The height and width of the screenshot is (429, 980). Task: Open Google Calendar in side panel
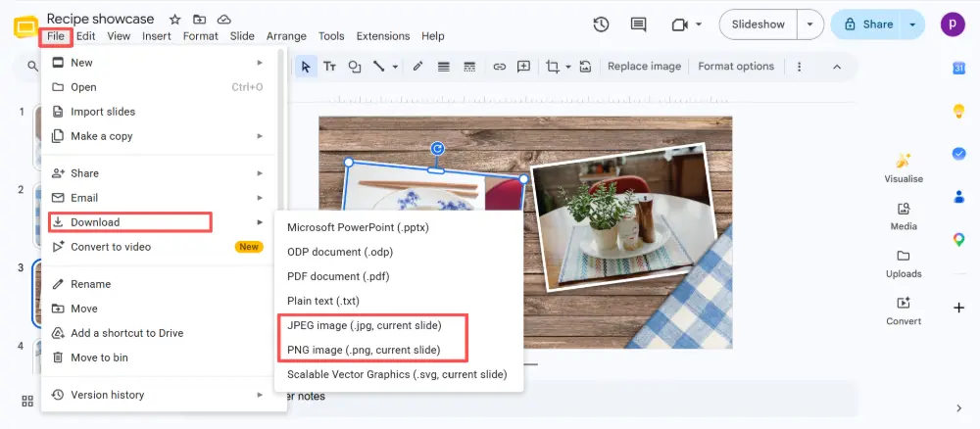click(958, 68)
